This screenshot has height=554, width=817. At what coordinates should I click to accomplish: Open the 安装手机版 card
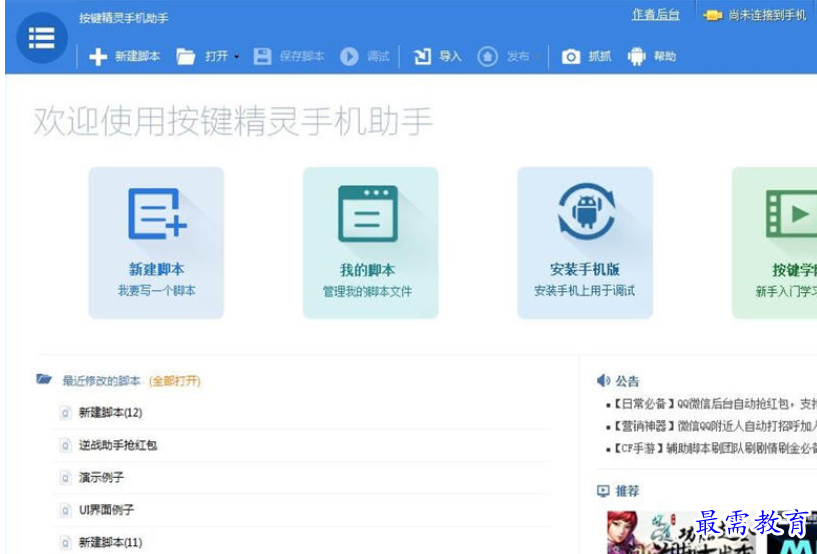pos(585,243)
